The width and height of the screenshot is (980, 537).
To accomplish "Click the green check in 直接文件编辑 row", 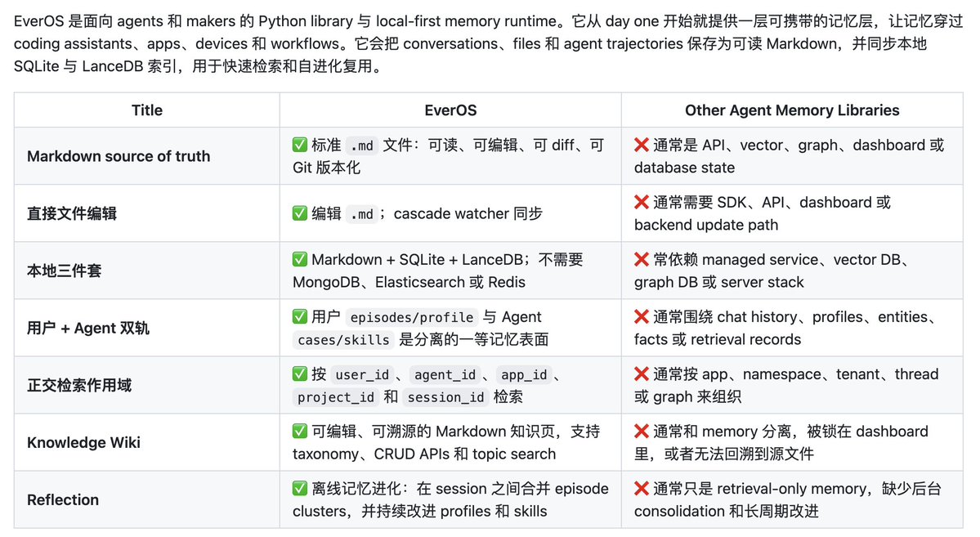I will [x=300, y=214].
